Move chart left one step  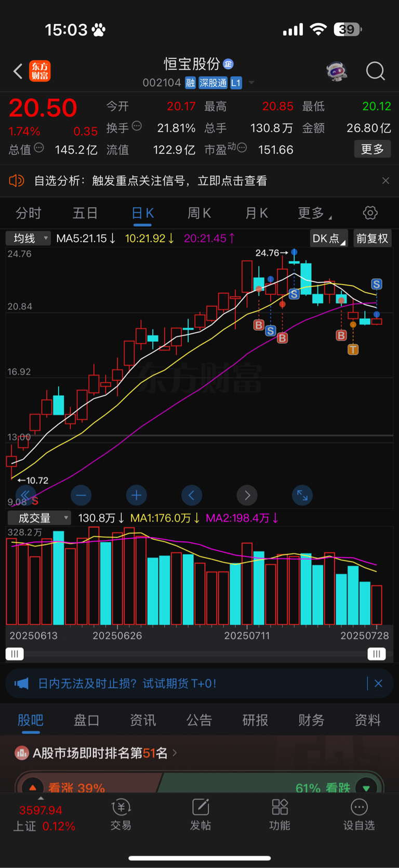coord(191,495)
